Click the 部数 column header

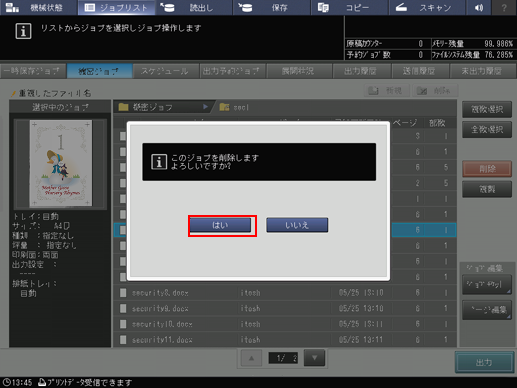(x=437, y=123)
